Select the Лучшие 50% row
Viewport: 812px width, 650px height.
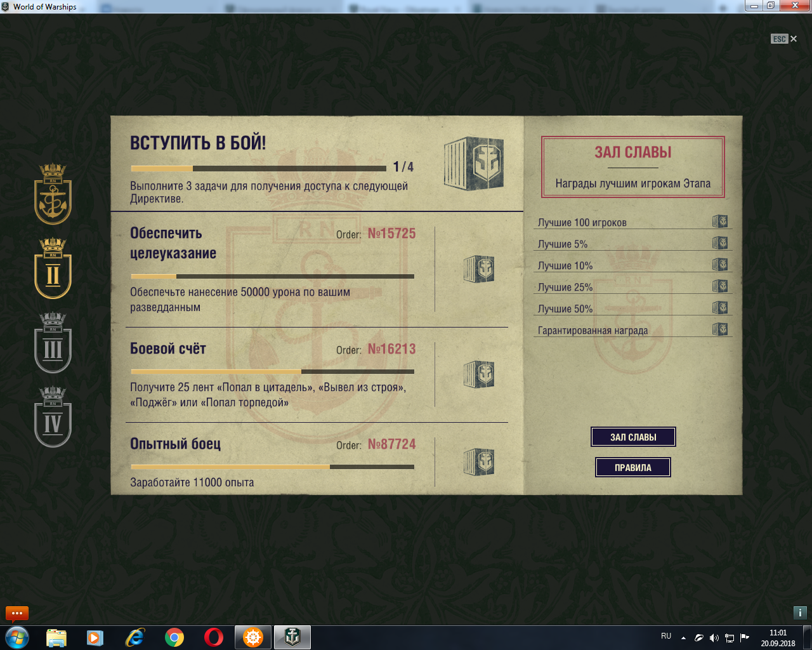click(x=633, y=308)
